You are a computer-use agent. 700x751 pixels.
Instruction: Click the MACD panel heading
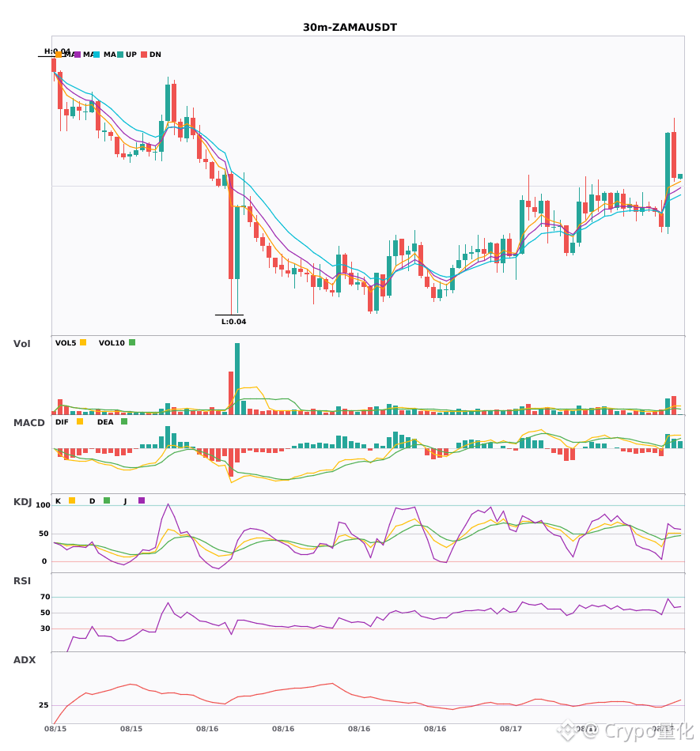pos(28,423)
